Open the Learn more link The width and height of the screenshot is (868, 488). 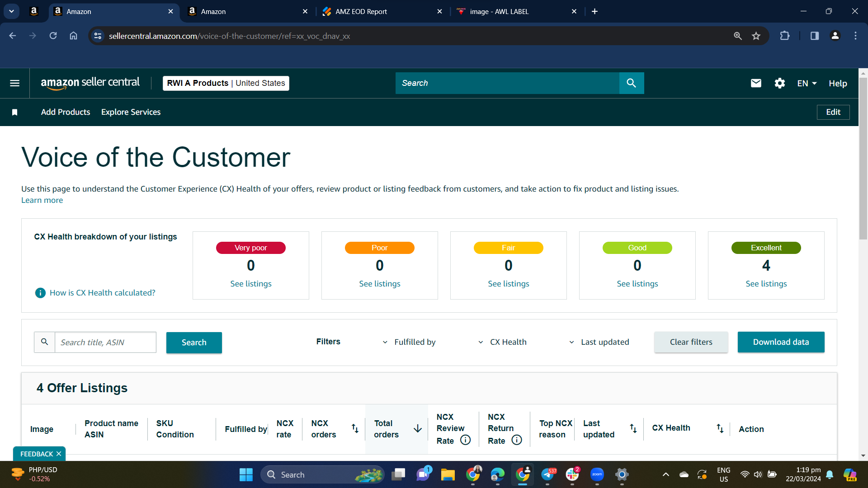[x=42, y=200]
